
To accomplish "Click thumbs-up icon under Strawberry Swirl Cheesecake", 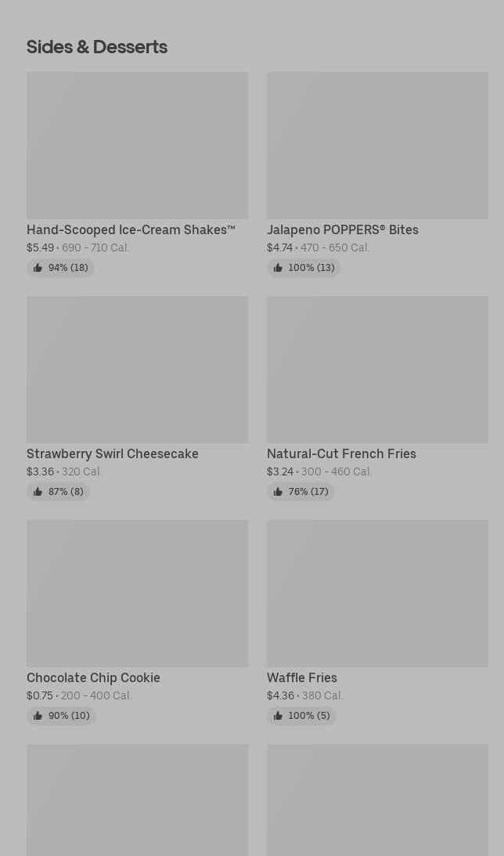I will [x=38, y=492].
